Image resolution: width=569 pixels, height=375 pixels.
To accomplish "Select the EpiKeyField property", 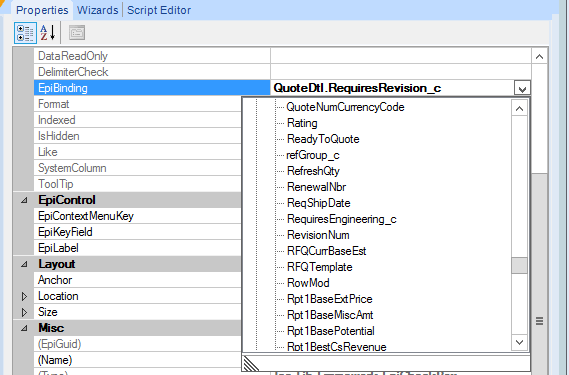I will [138, 232].
